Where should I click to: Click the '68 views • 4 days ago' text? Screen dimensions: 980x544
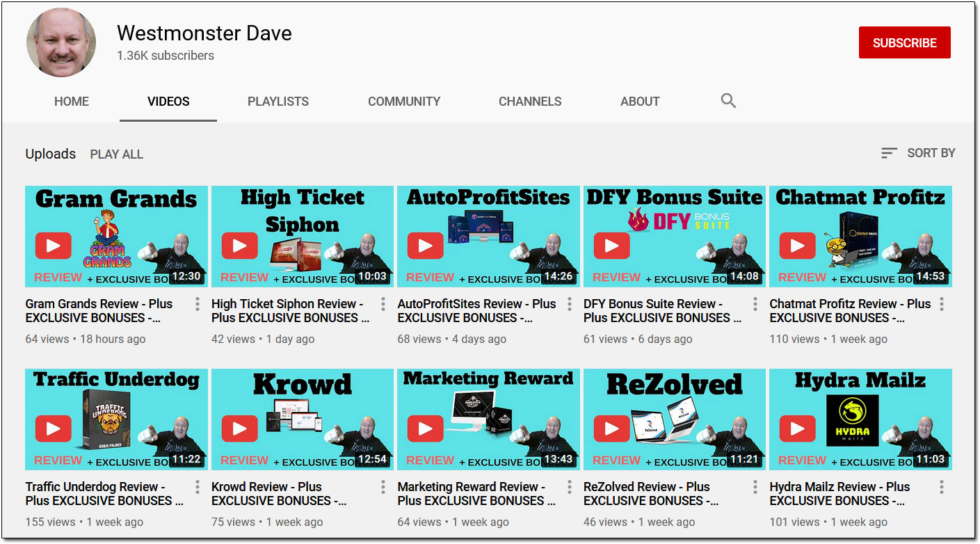[452, 339]
